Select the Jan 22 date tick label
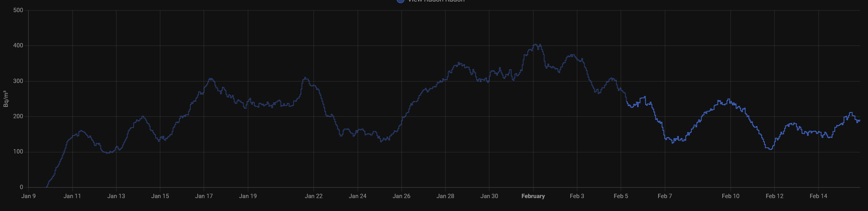868x211 pixels. click(313, 196)
